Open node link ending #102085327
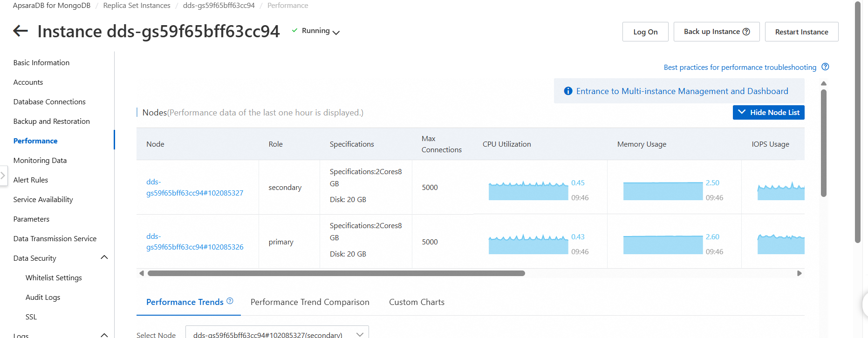This screenshot has width=868, height=338. tap(195, 187)
